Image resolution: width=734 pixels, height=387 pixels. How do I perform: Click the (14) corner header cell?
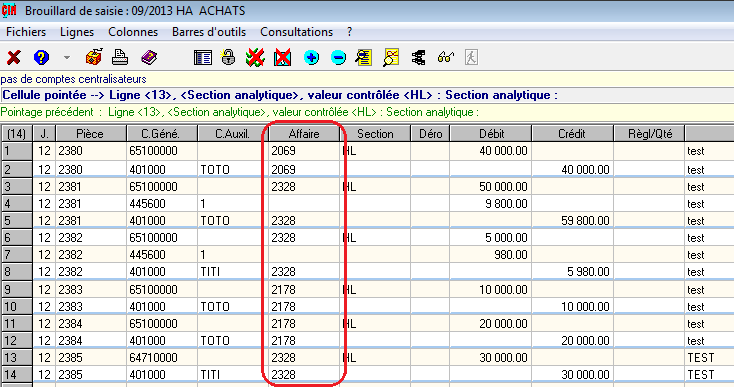coord(16,134)
